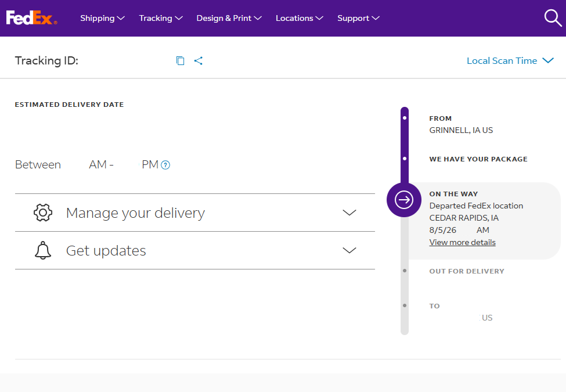
Task: Click the We Have Your Package timeline dot
Action: click(x=404, y=159)
